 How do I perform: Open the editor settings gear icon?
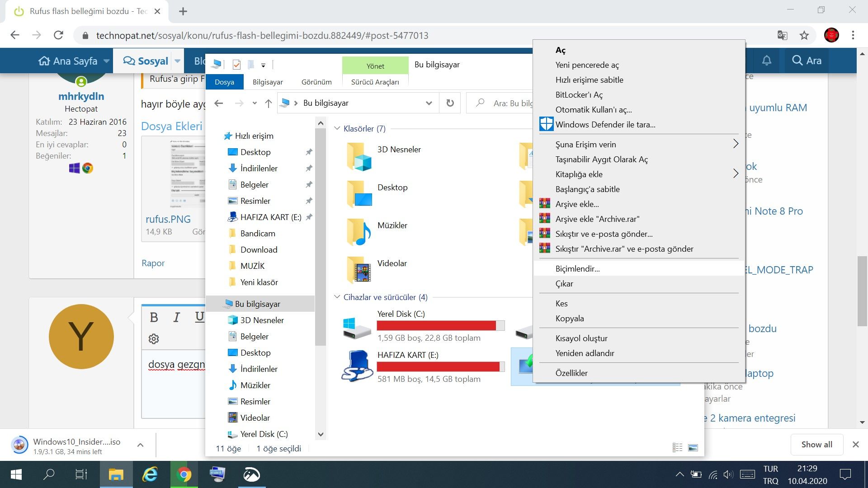pos(154,339)
